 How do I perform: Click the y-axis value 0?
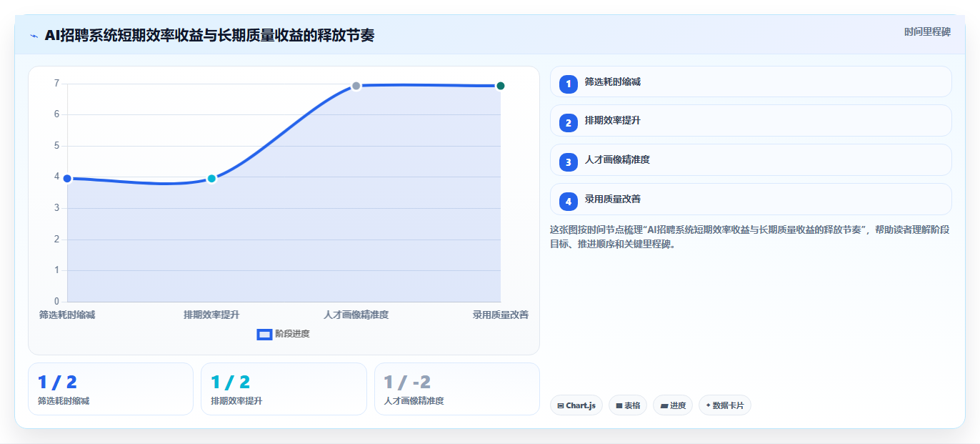click(x=56, y=302)
